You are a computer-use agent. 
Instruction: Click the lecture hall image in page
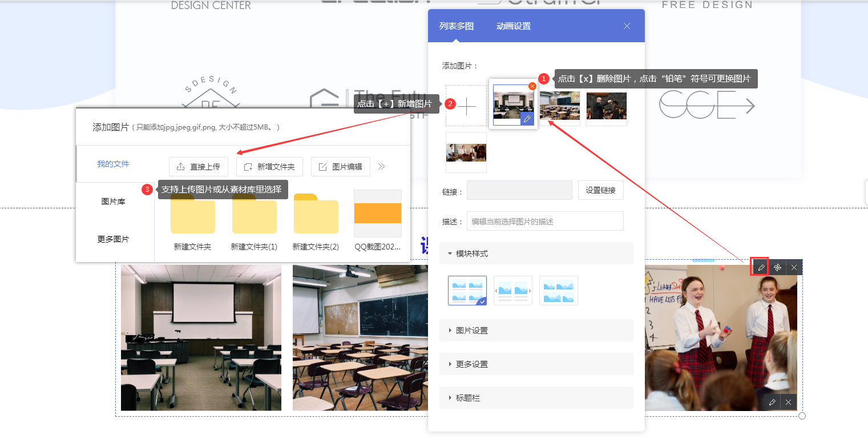(x=201, y=337)
